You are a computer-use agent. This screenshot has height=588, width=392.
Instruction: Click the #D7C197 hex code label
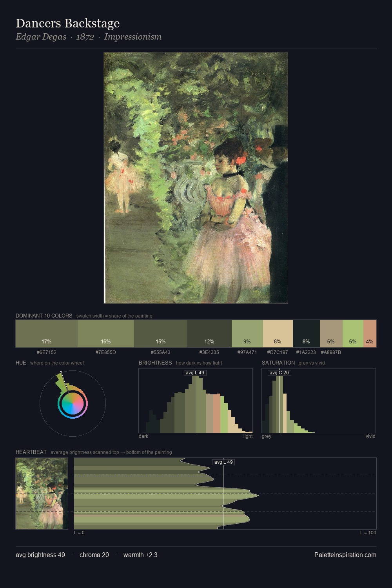point(278,352)
